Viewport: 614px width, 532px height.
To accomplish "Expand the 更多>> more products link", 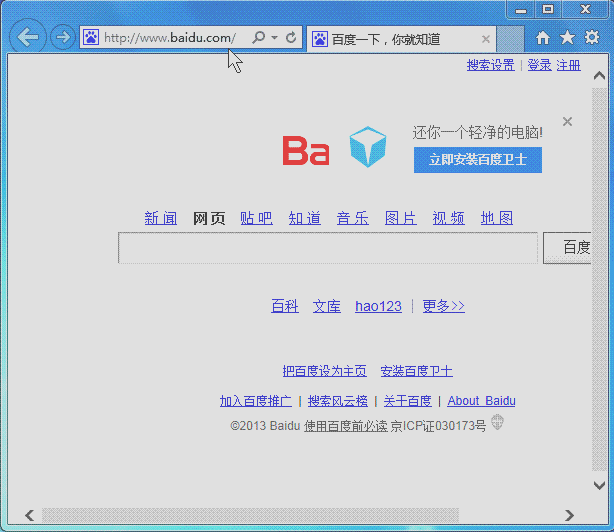I will coord(444,306).
